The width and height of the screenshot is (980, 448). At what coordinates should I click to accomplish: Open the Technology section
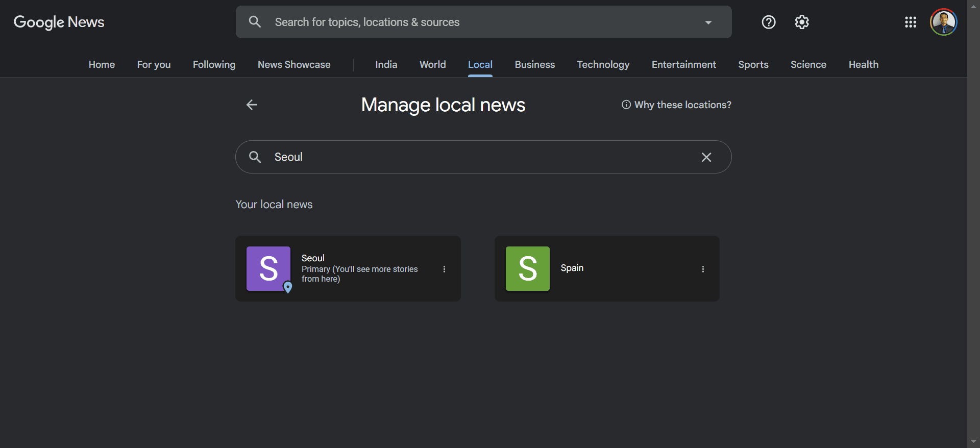tap(603, 64)
